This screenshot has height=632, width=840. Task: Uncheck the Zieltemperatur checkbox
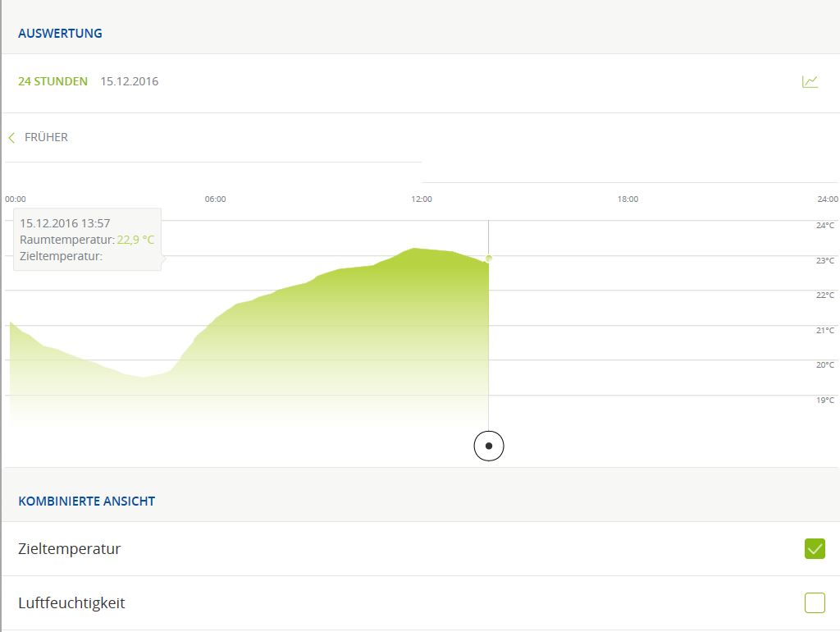tap(814, 548)
